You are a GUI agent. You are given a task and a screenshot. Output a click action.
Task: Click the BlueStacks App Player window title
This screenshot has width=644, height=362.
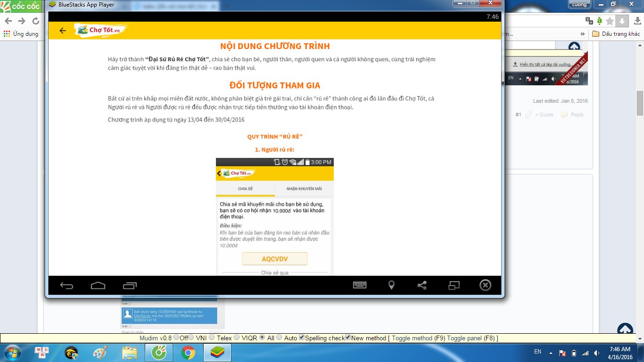[86, 5]
